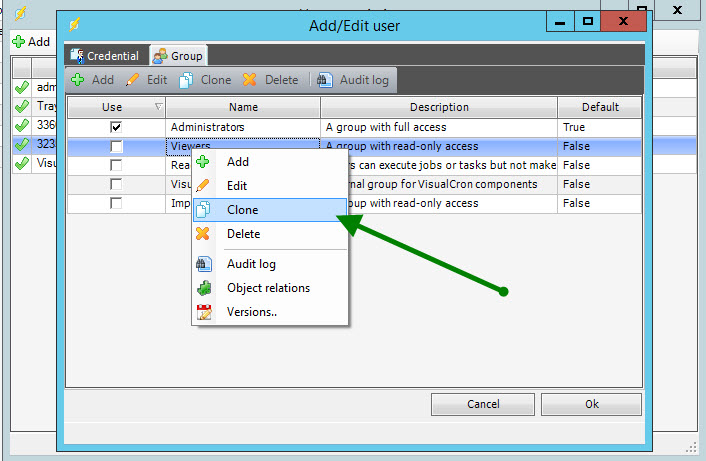Click the orange X Delete toolbar icon
The width and height of the screenshot is (706, 461).
tap(250, 80)
